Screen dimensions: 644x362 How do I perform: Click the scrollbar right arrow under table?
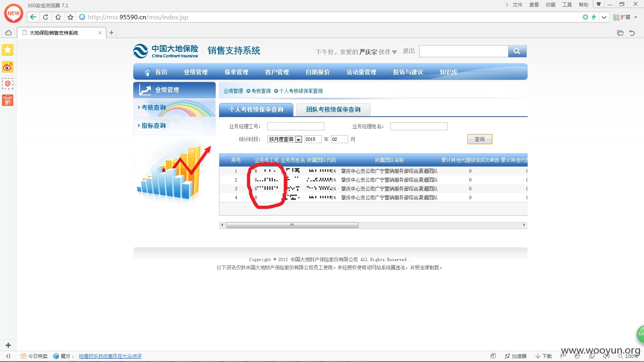pos(524,225)
